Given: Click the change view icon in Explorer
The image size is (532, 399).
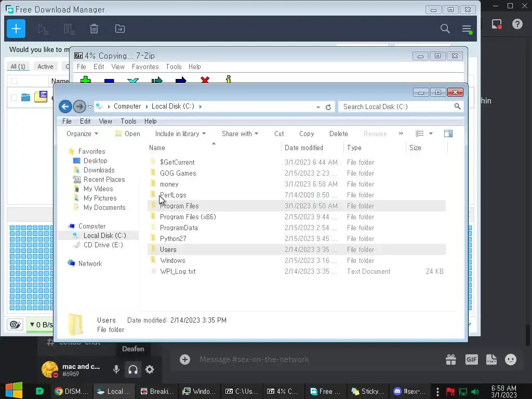Looking at the screenshot, I should point(420,134).
